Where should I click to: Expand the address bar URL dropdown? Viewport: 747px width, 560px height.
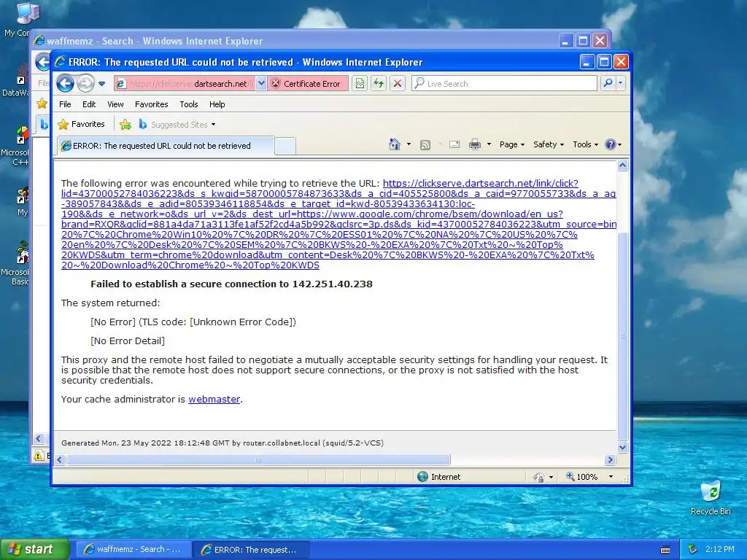tap(261, 84)
